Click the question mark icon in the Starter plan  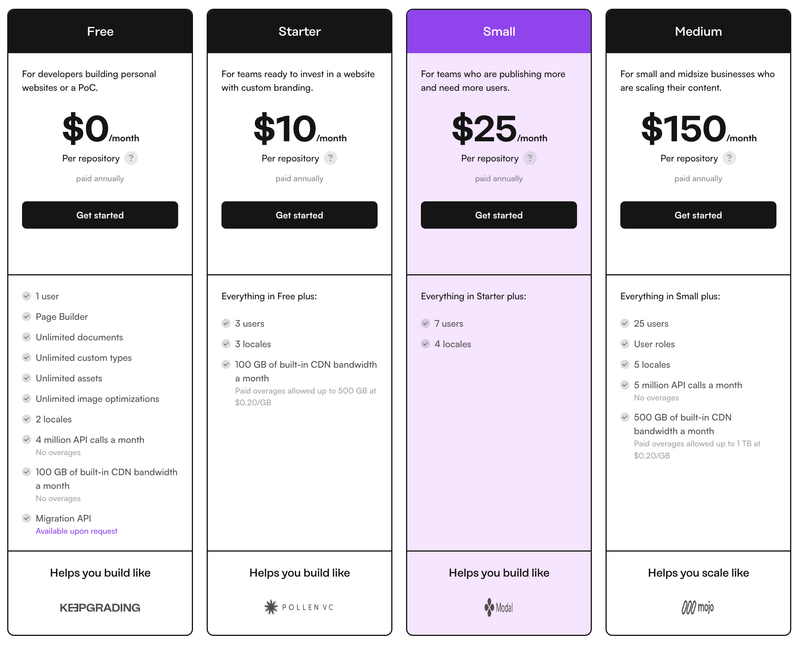point(331,158)
